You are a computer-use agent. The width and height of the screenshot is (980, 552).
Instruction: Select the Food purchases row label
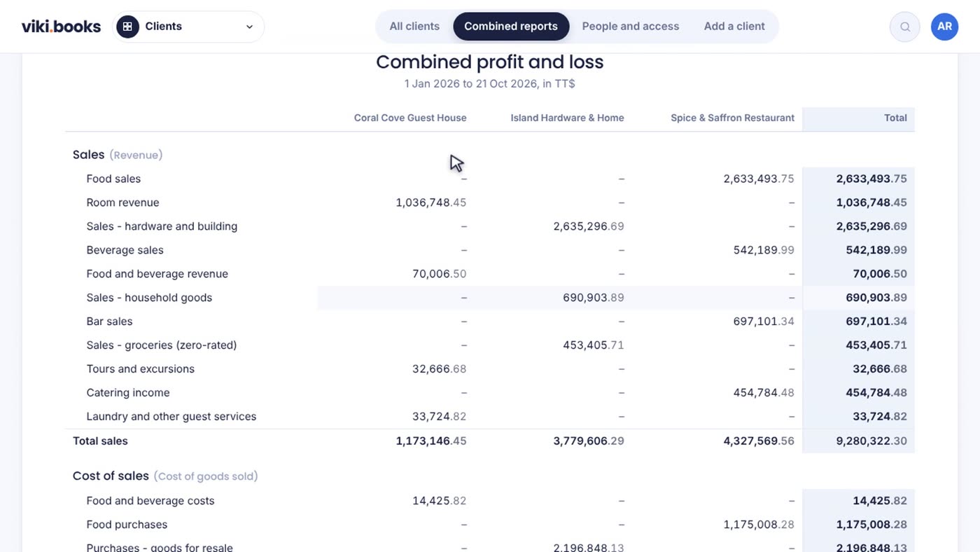tap(127, 525)
